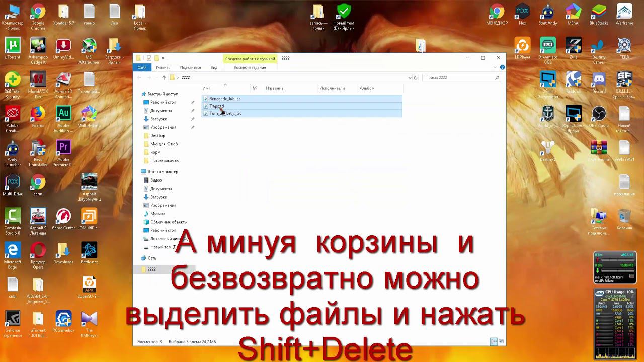Image resolution: width=644 pixels, height=362 pixels.
Task: Select the LDPlayer desktop icon
Action: point(522,48)
